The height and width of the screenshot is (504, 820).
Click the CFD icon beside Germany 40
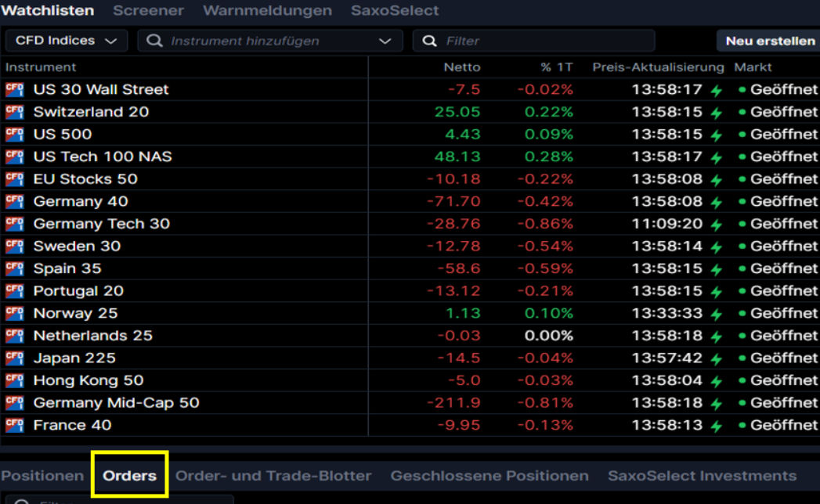(x=14, y=202)
